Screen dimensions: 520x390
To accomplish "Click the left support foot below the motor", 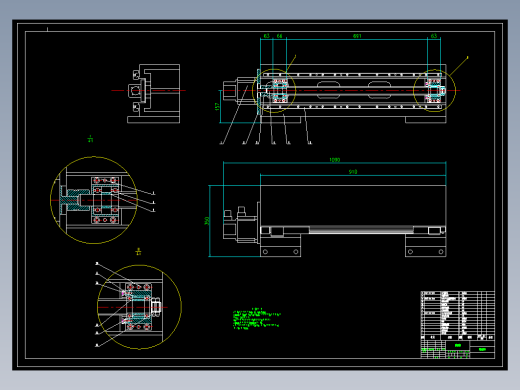I will click(x=280, y=246).
